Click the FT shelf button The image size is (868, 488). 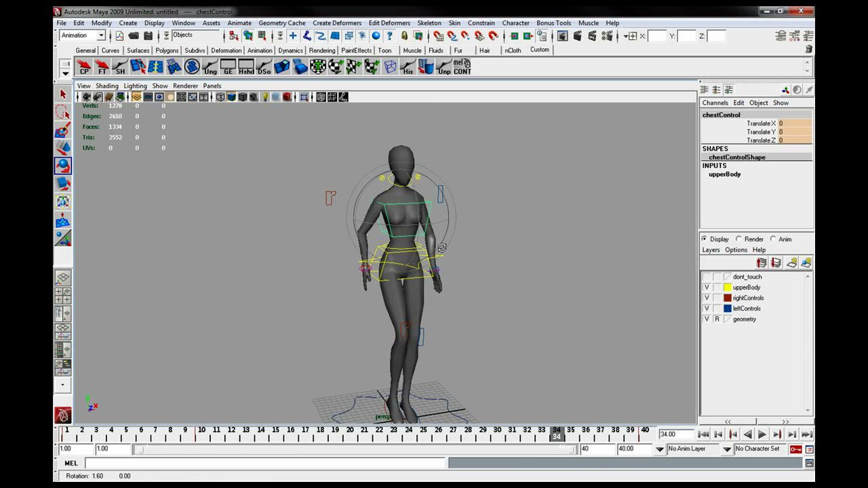pyautogui.click(x=102, y=66)
